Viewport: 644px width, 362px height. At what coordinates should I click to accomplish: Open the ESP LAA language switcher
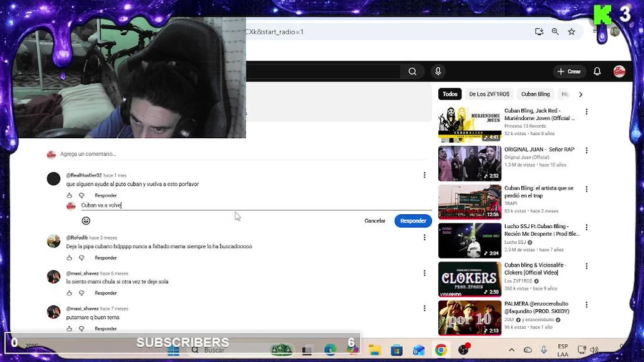coord(563,350)
